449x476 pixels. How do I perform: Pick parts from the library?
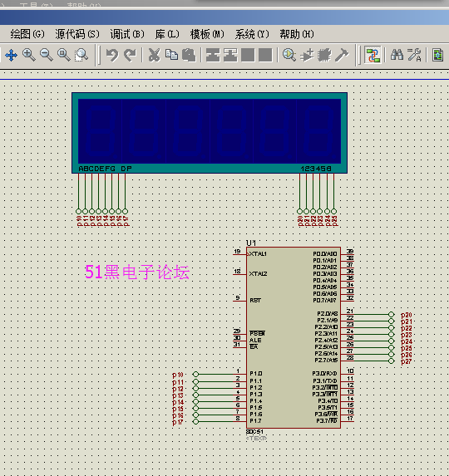click(x=289, y=56)
